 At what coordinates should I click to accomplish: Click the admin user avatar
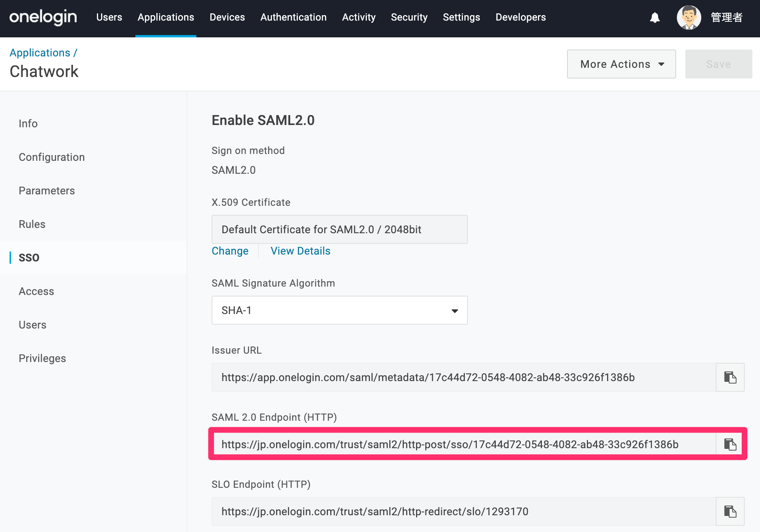tap(689, 18)
